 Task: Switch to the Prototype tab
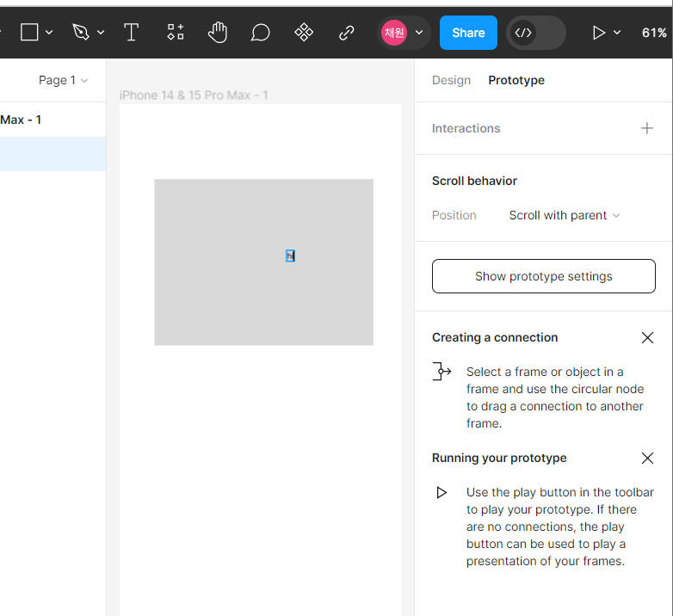[516, 80]
